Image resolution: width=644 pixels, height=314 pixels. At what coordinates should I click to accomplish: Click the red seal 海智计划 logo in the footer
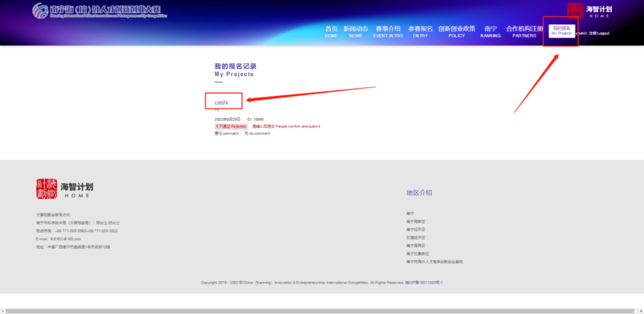click(65, 189)
